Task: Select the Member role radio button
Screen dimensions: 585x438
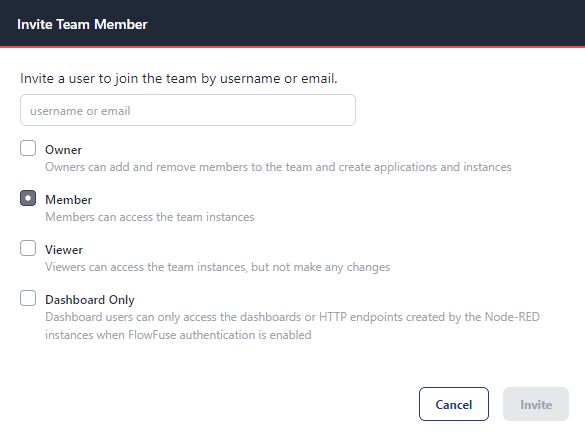Action: pos(28,198)
